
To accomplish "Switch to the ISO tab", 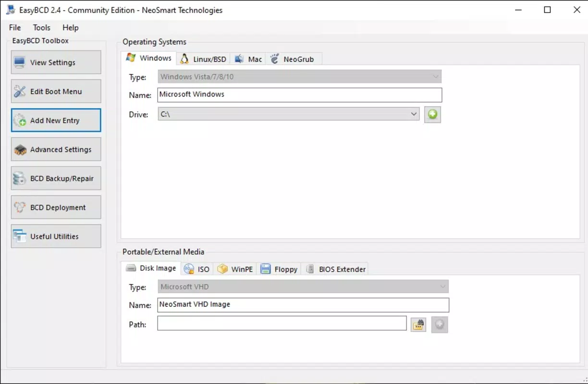I will 197,269.
